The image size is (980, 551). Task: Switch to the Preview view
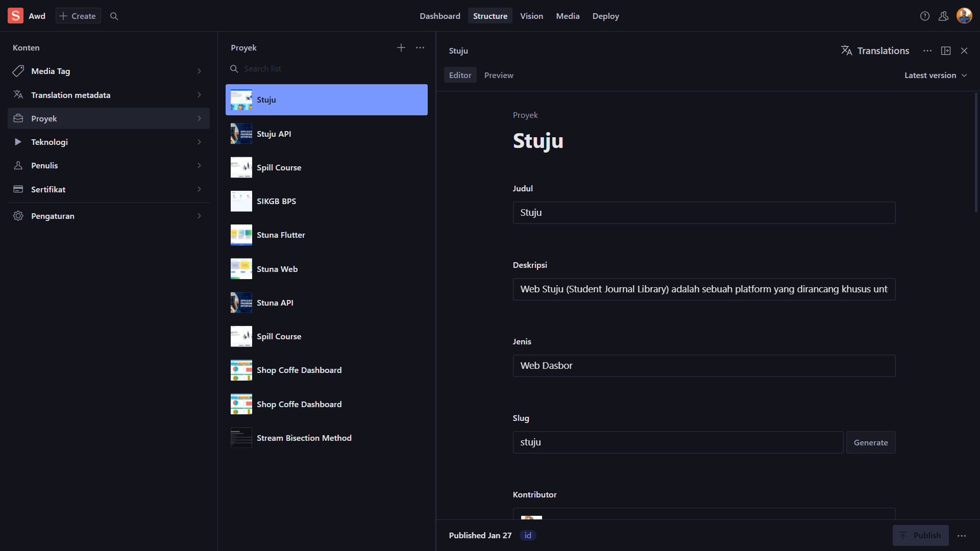[x=499, y=75]
